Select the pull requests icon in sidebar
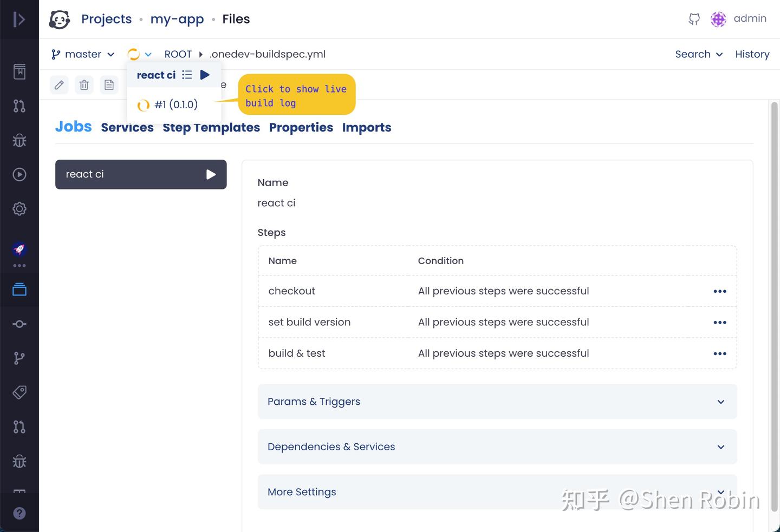This screenshot has width=780, height=532. (x=19, y=107)
